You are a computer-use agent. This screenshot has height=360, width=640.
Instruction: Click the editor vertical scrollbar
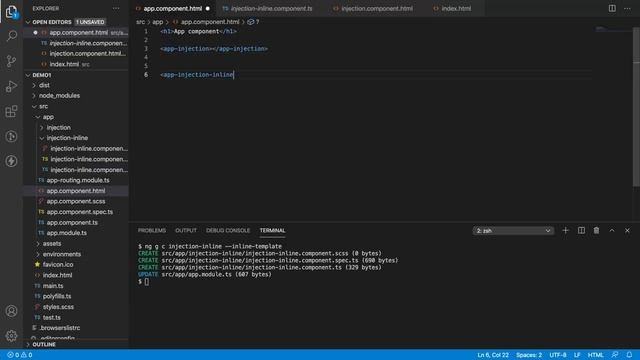636,106
